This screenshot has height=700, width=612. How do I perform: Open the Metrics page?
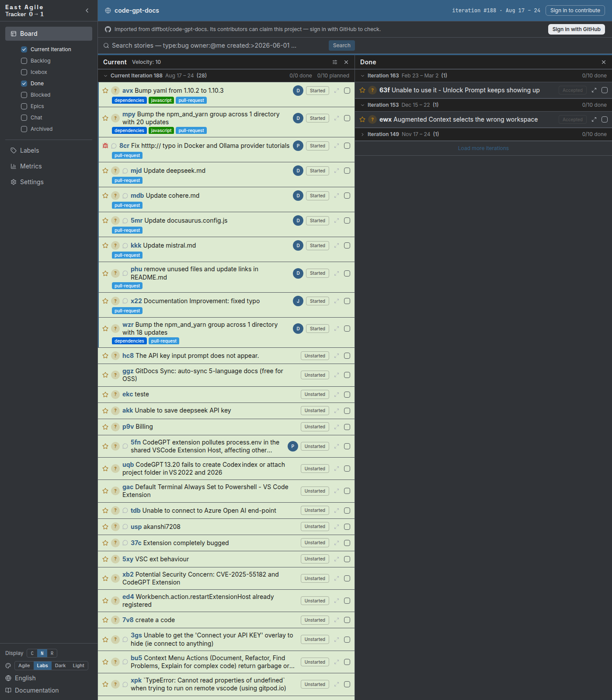(x=31, y=166)
